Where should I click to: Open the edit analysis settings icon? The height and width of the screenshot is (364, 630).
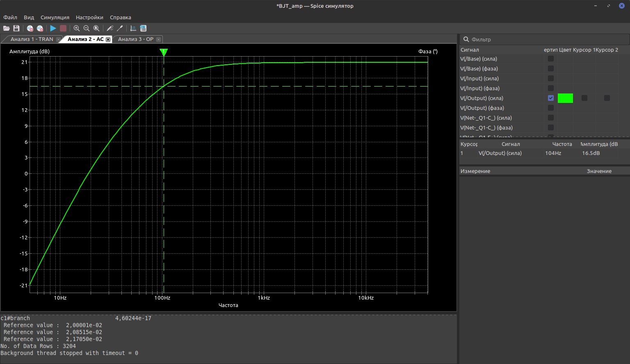[x=40, y=28]
